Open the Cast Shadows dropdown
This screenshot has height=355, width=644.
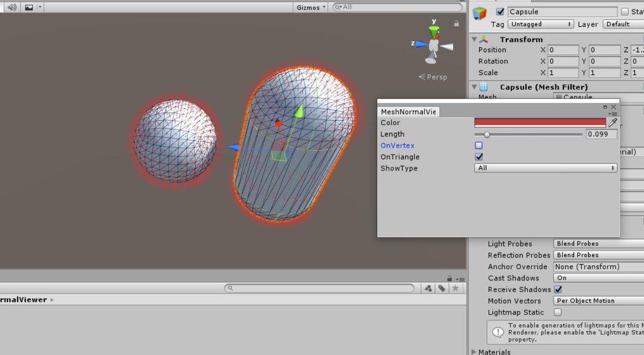[598, 278]
